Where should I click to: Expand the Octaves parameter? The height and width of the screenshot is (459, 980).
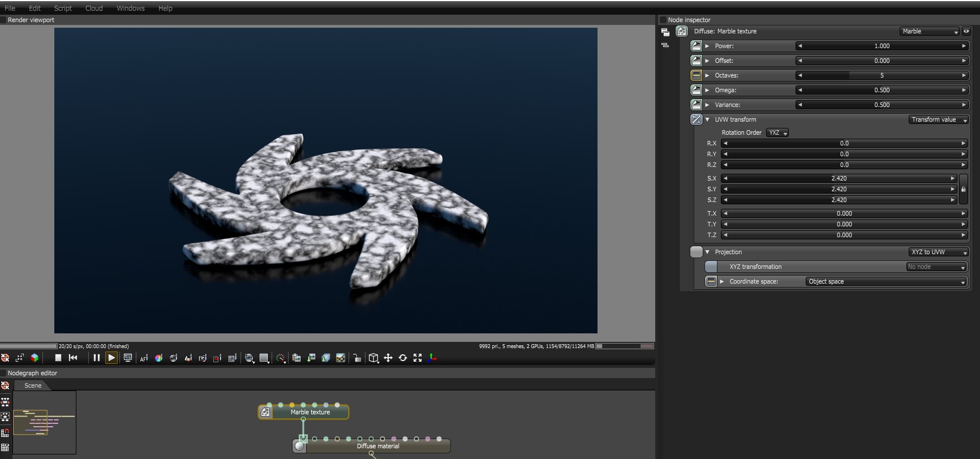coord(707,75)
